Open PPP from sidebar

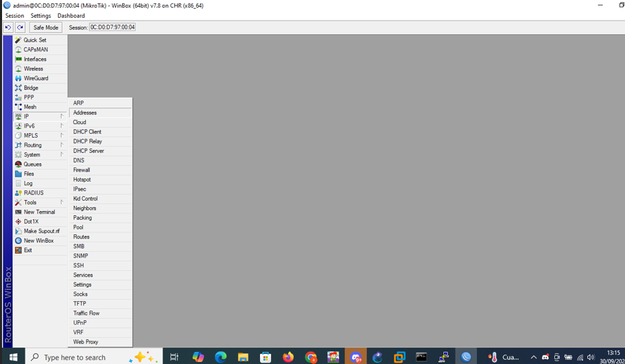(x=40, y=97)
